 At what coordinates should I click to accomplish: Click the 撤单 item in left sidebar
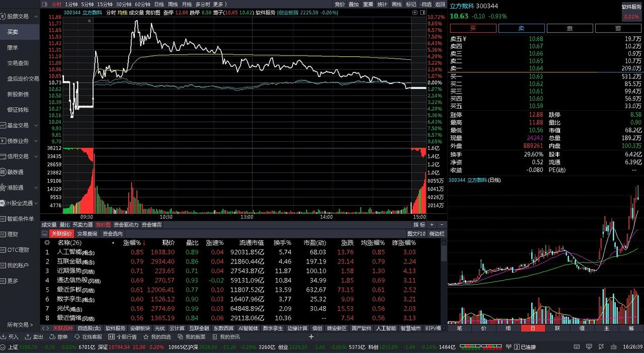(x=13, y=48)
